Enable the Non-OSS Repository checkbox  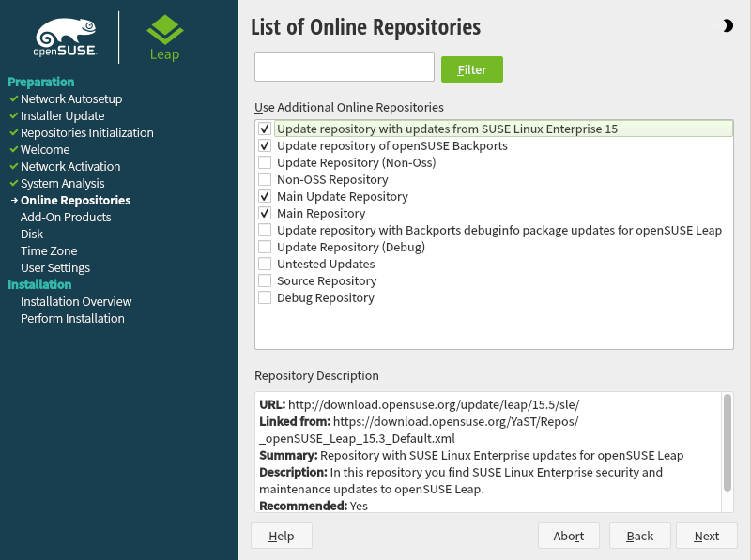click(x=266, y=180)
